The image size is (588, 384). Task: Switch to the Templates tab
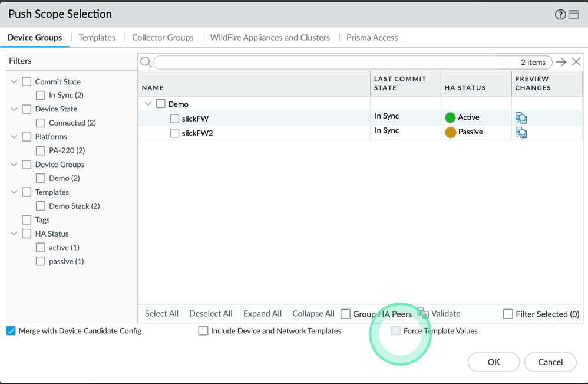[97, 37]
